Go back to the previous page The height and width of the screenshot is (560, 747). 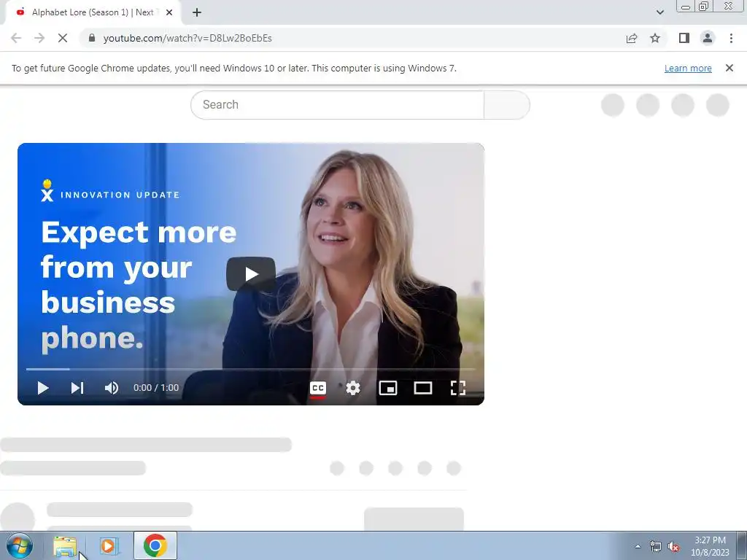(x=16, y=38)
